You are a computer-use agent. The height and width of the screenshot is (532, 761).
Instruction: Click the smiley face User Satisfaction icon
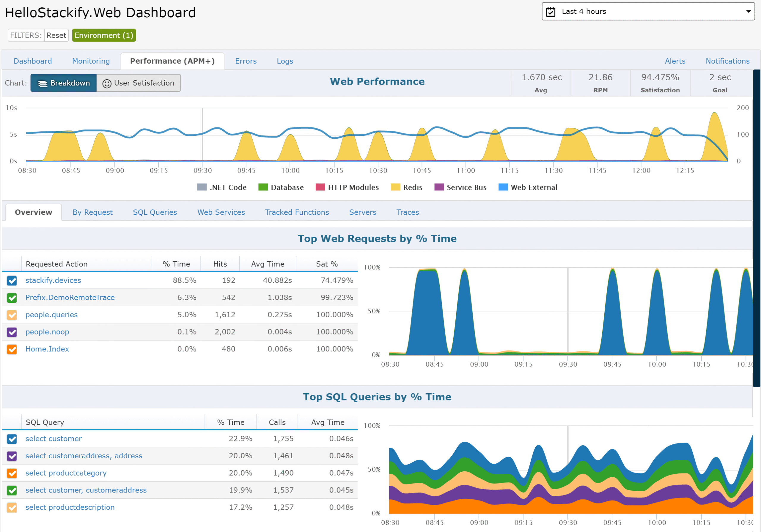pyautogui.click(x=107, y=83)
